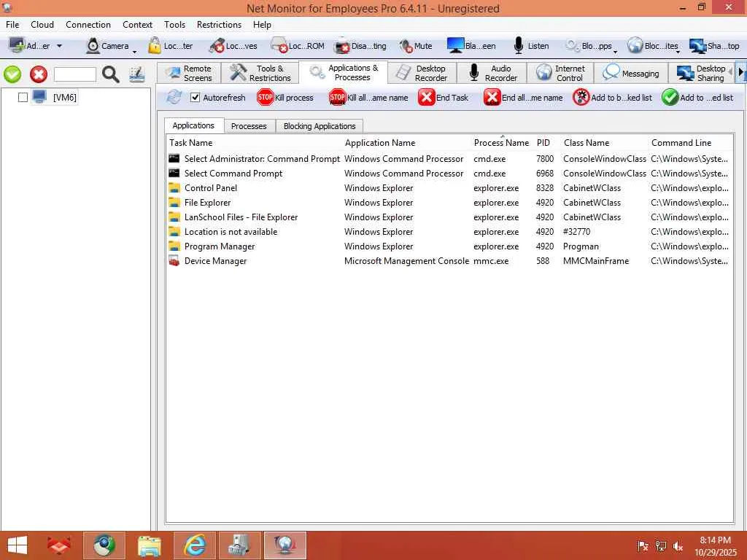The width and height of the screenshot is (747, 560).
Task: Switch to Tools & Restrictions tab
Action: tap(260, 73)
